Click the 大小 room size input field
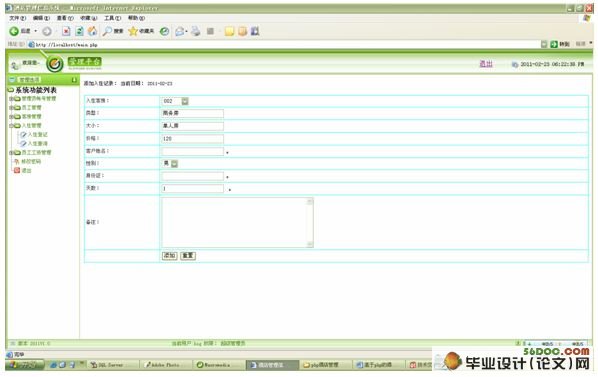Screen dimensions: 598x377 (193, 126)
